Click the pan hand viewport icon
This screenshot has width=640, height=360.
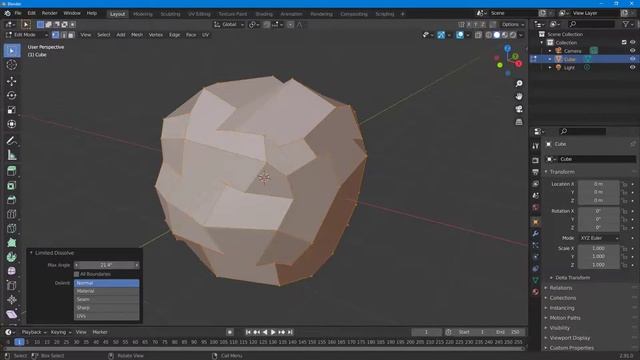[x=519, y=96]
